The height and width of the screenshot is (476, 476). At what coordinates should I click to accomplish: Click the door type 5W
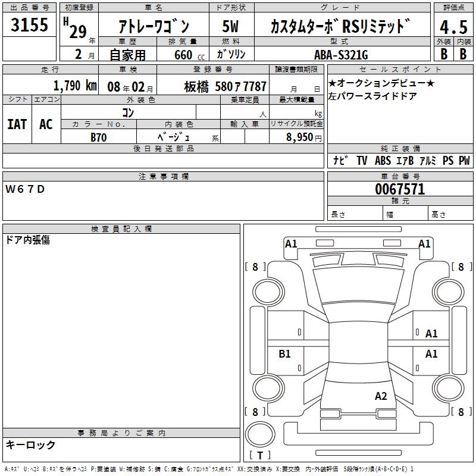click(x=231, y=26)
